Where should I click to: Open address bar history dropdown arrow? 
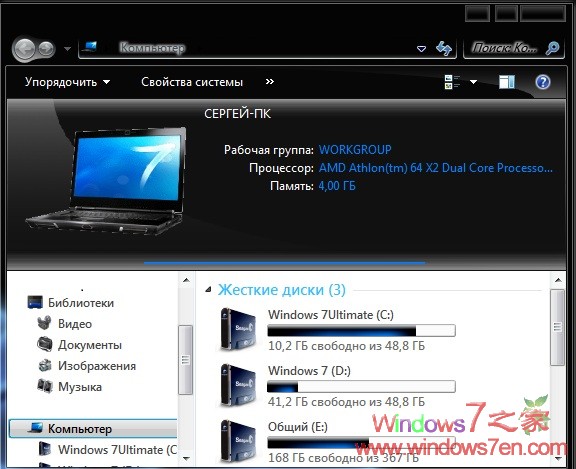[421, 48]
